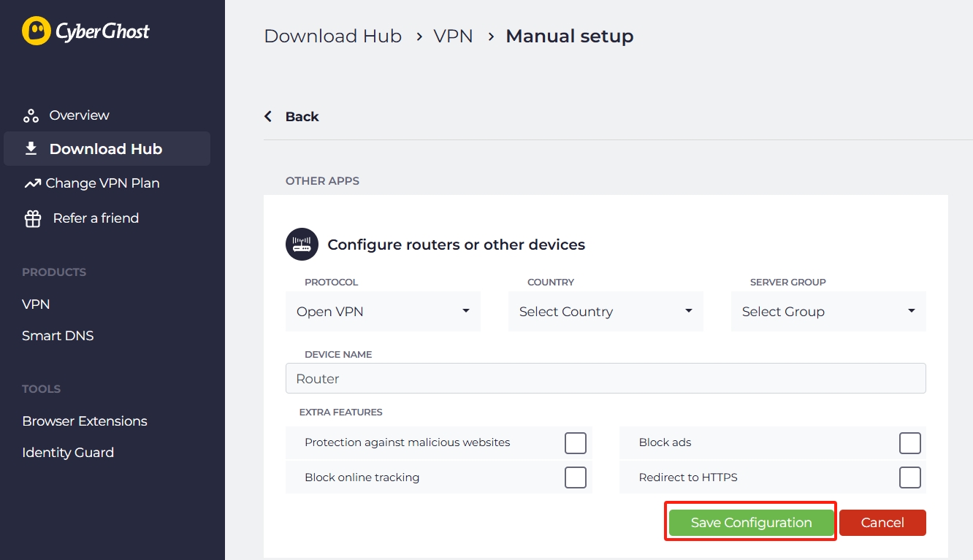Viewport: 973px width, 560px height.
Task: Click the Manual setup breadcrumb title
Action: (570, 37)
